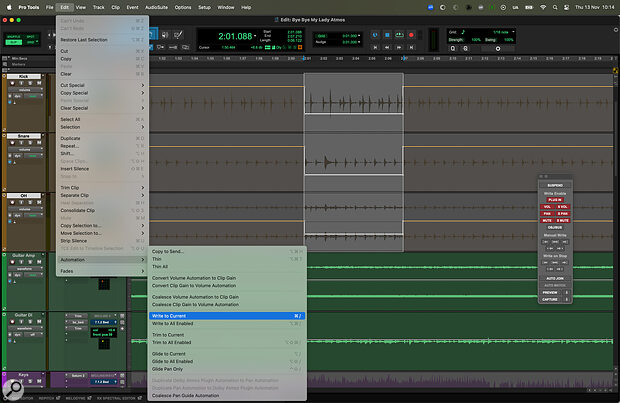Click the transport Stop button

(x=387, y=35)
